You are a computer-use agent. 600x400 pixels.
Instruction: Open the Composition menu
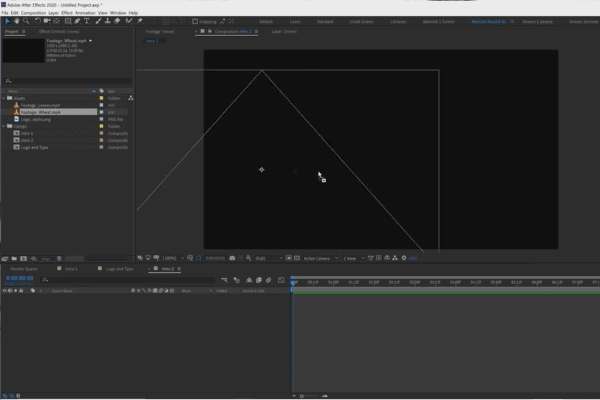tap(33, 13)
